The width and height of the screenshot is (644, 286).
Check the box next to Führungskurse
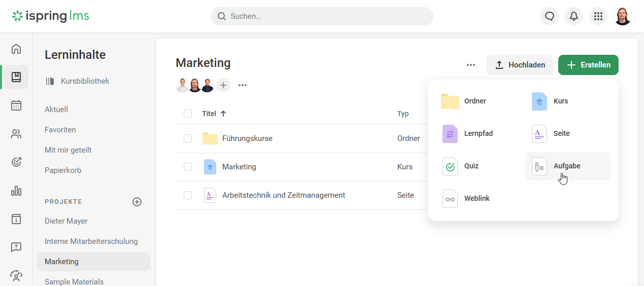click(188, 138)
